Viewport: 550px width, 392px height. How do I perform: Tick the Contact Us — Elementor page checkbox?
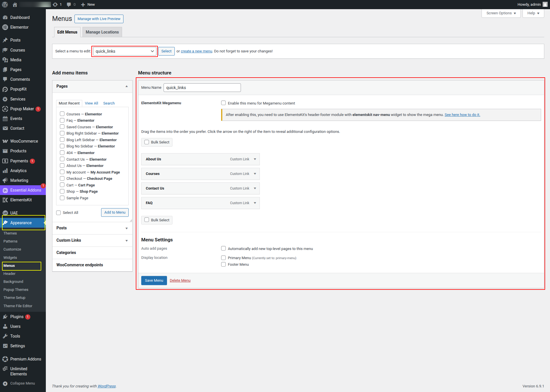(62, 159)
